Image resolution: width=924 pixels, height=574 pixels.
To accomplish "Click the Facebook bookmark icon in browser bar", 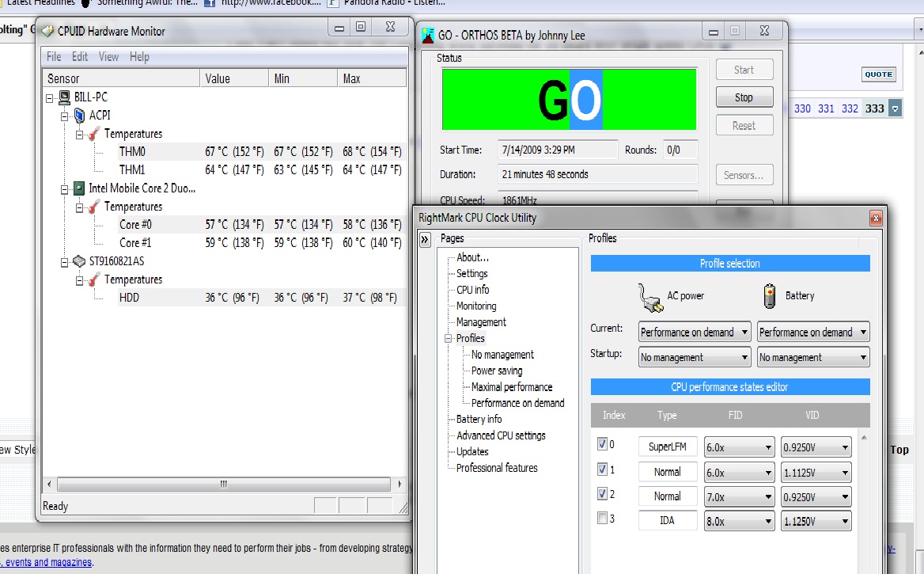I will click(x=209, y=3).
